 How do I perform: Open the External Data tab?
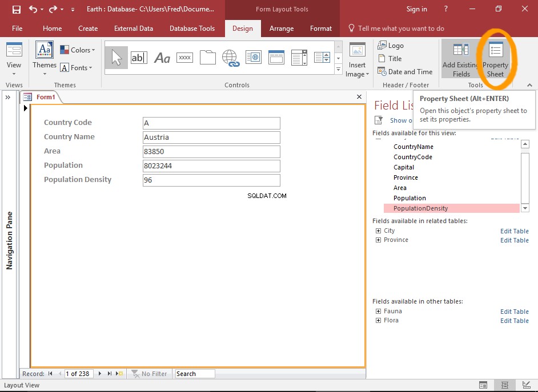tap(134, 29)
